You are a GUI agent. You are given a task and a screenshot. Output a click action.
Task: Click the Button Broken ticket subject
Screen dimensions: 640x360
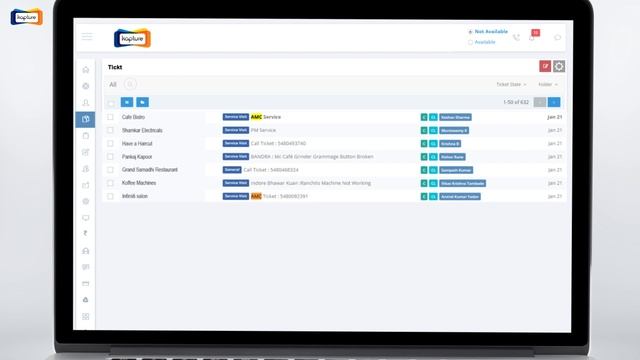(x=312, y=157)
